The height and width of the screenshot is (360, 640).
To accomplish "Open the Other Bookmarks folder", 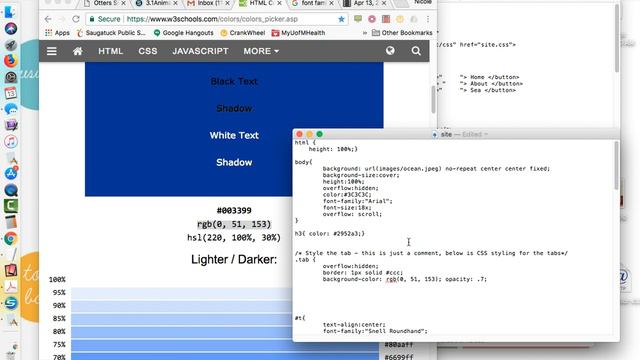I will pyautogui.click(x=402, y=33).
